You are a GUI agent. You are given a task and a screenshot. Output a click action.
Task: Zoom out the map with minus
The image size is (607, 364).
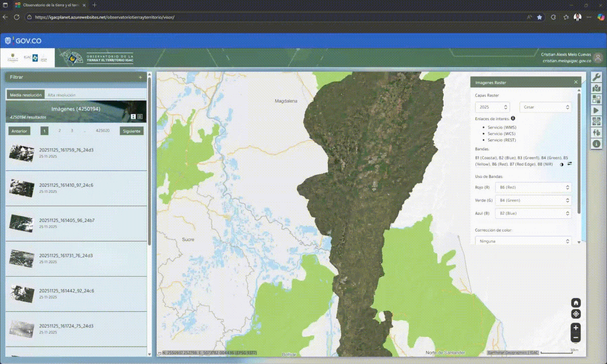click(x=576, y=338)
